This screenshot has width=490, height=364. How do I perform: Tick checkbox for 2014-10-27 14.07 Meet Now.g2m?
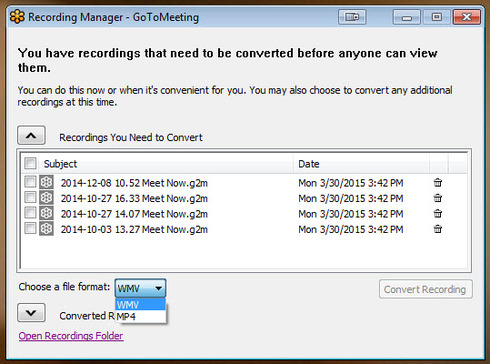click(x=30, y=213)
